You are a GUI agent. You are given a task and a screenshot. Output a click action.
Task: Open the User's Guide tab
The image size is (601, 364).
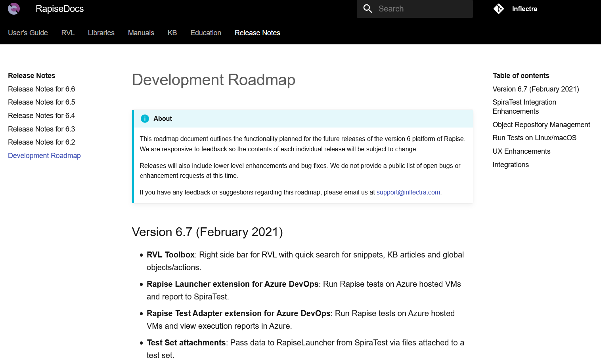(x=28, y=33)
